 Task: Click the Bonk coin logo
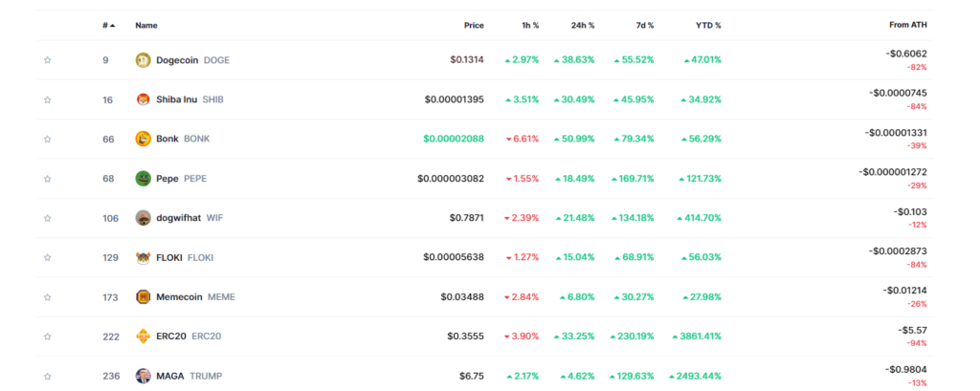coord(144,139)
